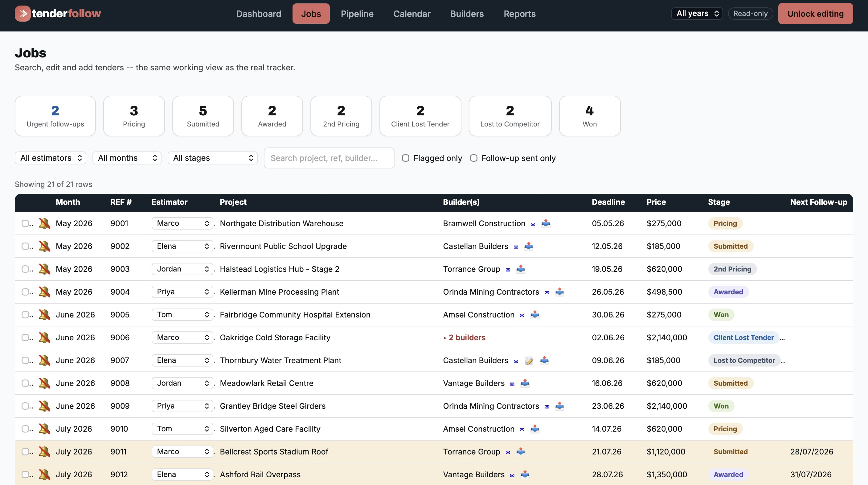Open the Marco estimator dropdown in row 9001
Viewport: 868px width, 485px height.
182,223
